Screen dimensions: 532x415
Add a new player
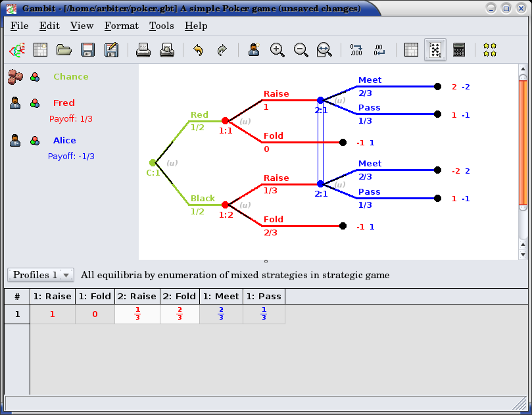254,50
